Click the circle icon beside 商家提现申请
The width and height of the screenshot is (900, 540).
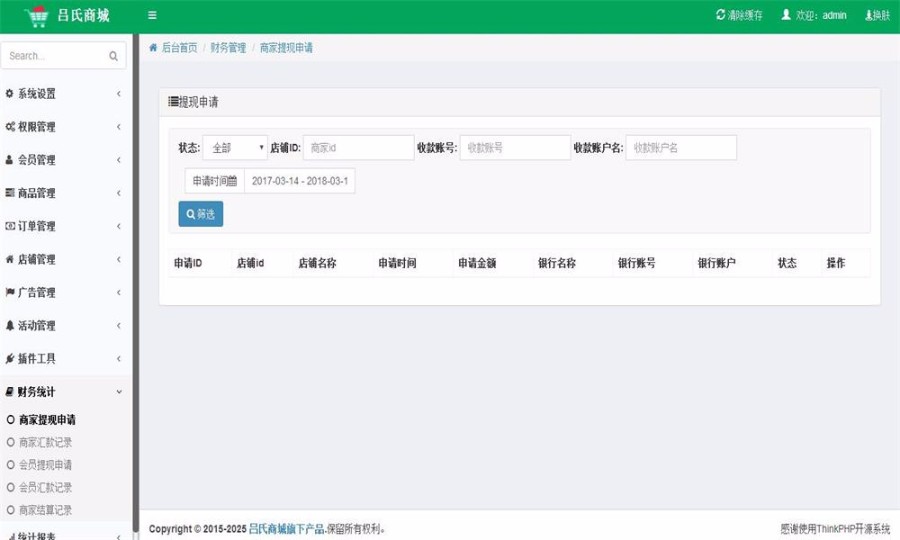10,420
